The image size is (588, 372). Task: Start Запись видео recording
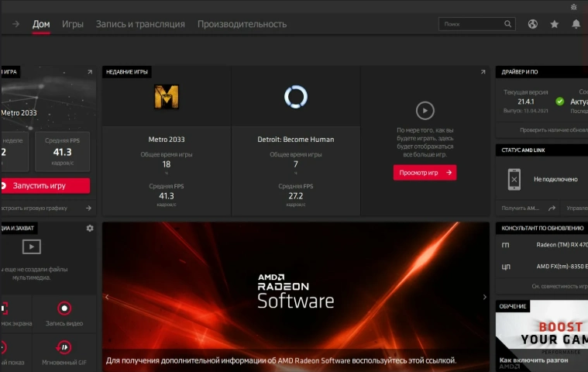coord(64,314)
